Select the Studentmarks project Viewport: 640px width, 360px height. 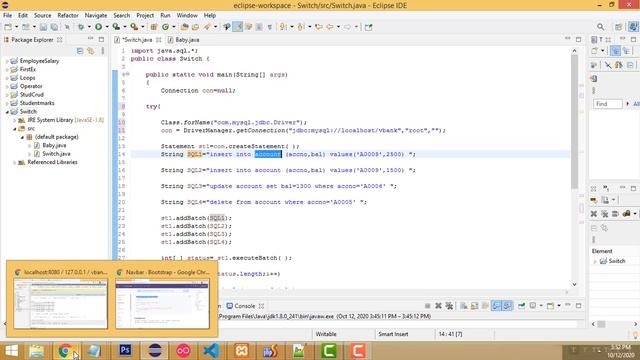(37, 103)
